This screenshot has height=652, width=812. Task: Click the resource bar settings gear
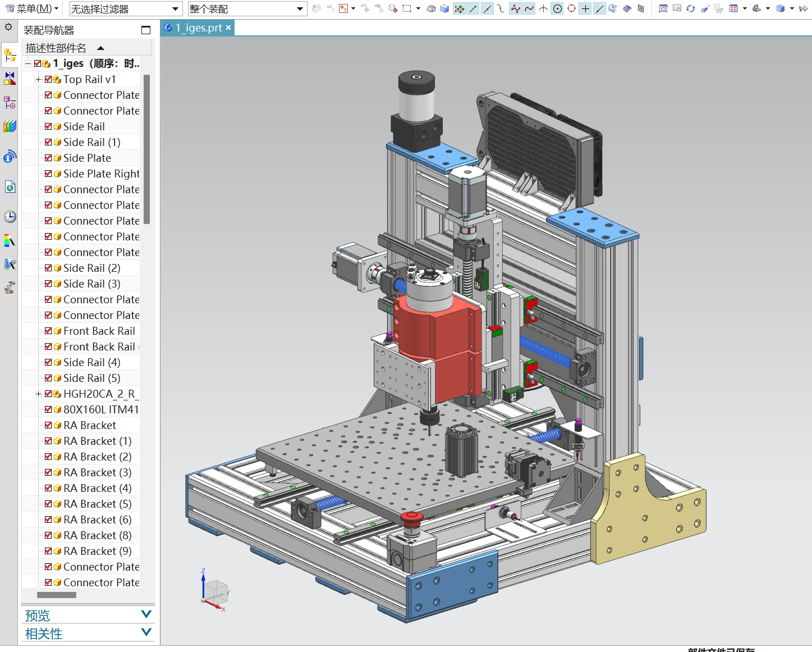(x=8, y=27)
